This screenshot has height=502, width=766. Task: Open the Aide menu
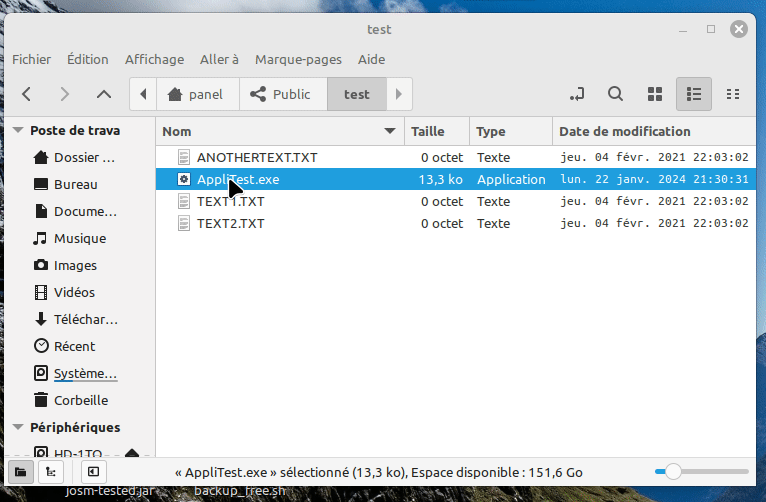pyautogui.click(x=371, y=60)
